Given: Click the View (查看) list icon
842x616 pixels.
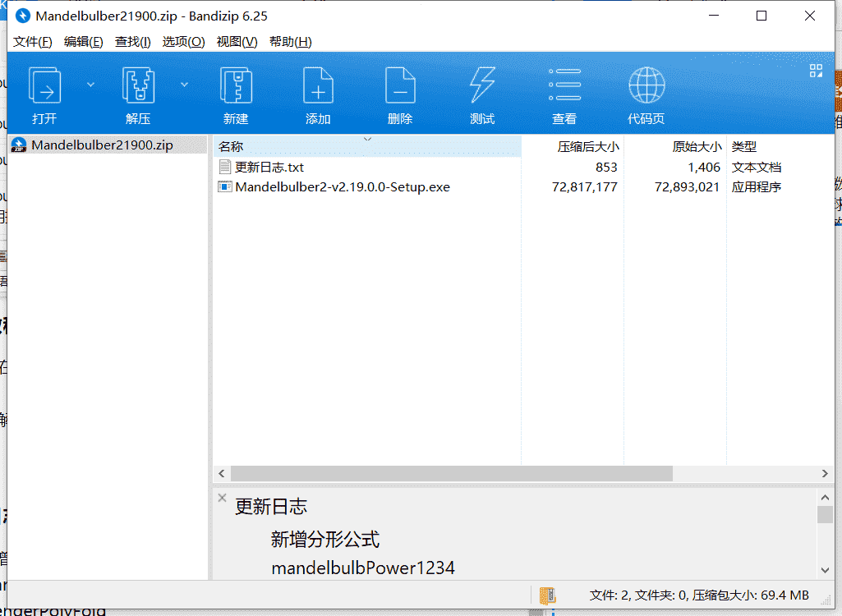Looking at the screenshot, I should click(x=564, y=85).
